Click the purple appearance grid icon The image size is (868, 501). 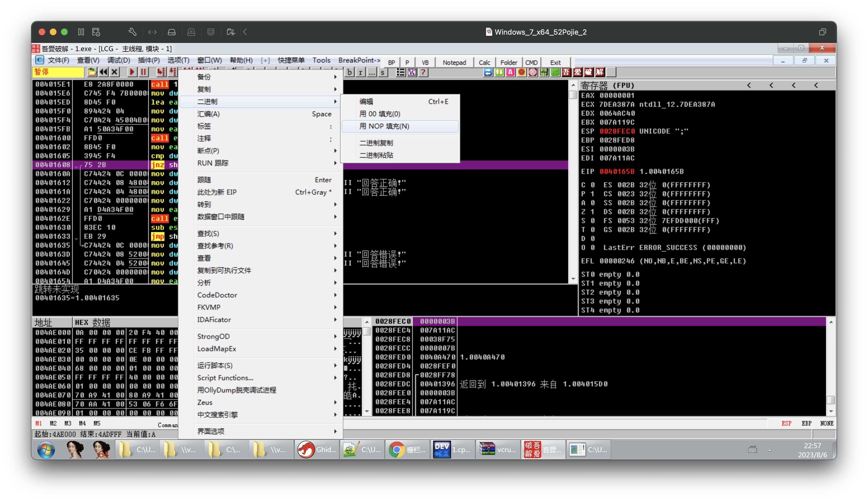pyautogui.click(x=412, y=72)
